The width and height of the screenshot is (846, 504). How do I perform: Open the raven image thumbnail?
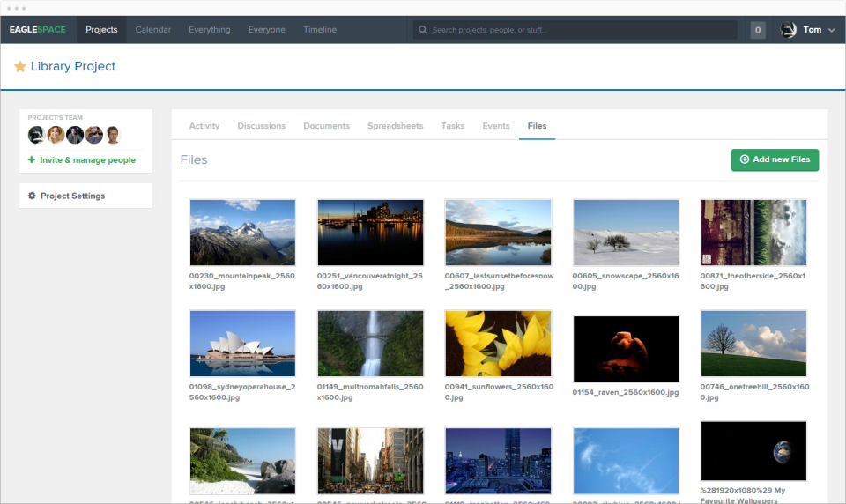(x=626, y=349)
